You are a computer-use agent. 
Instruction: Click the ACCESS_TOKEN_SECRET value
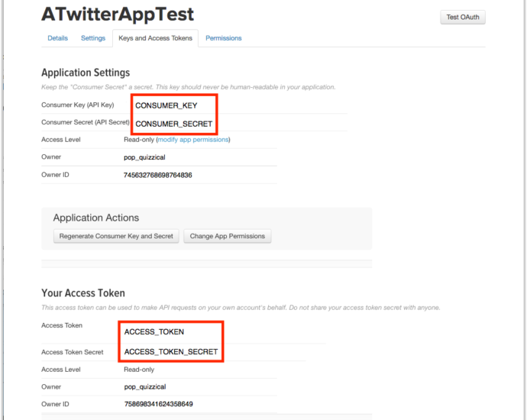(x=171, y=351)
